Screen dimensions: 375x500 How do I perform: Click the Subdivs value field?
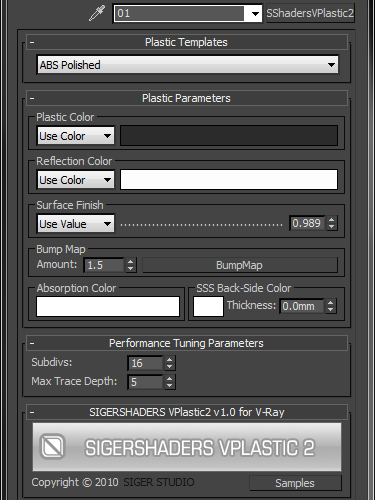pyautogui.click(x=145, y=363)
